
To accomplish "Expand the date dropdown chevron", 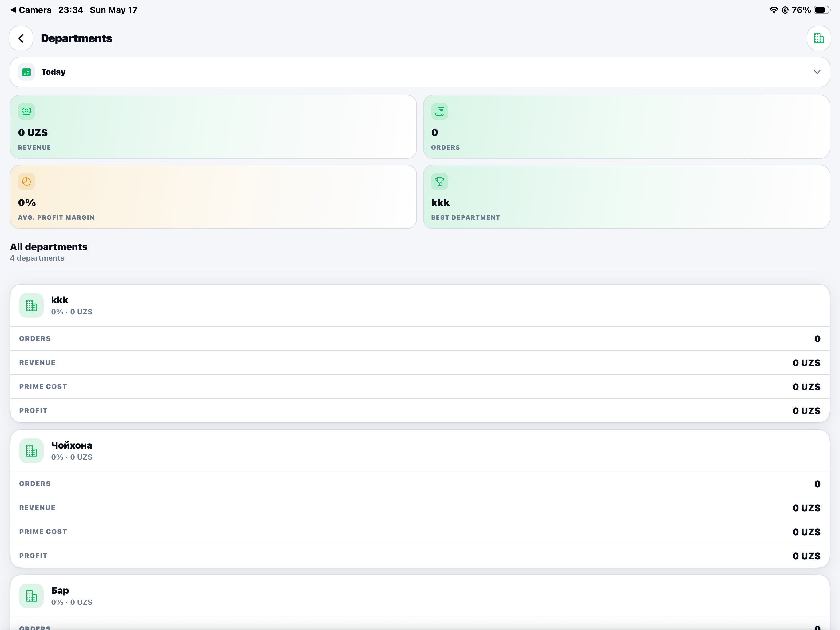I will click(x=817, y=72).
